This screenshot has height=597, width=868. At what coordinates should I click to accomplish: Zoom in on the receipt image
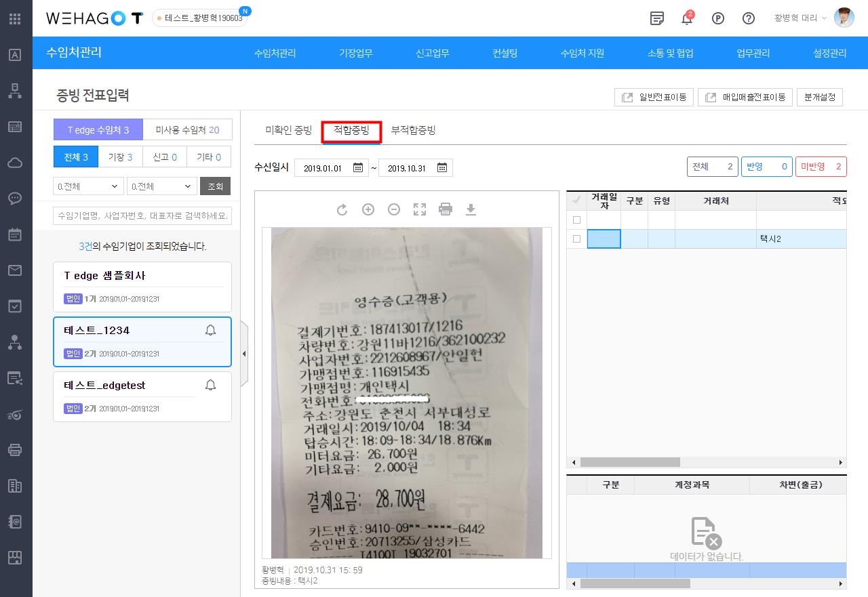(368, 210)
